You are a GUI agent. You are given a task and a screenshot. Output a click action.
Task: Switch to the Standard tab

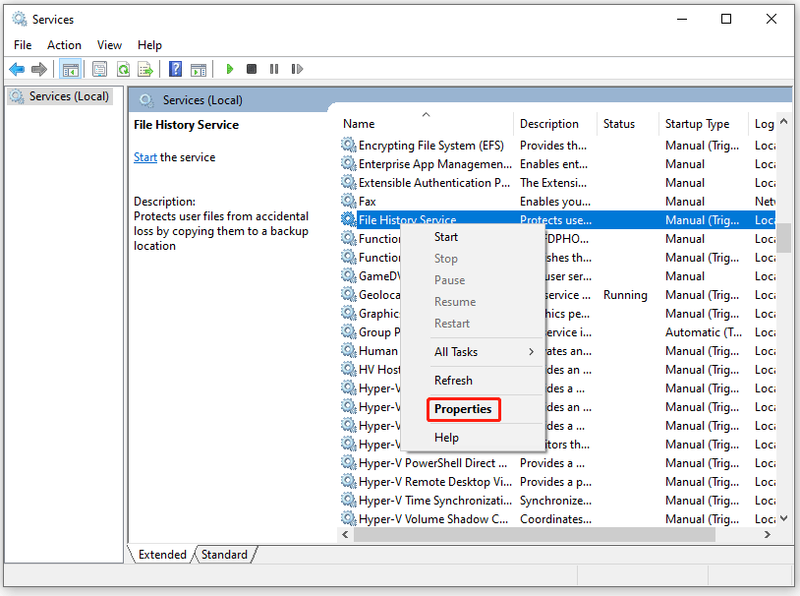coord(224,555)
